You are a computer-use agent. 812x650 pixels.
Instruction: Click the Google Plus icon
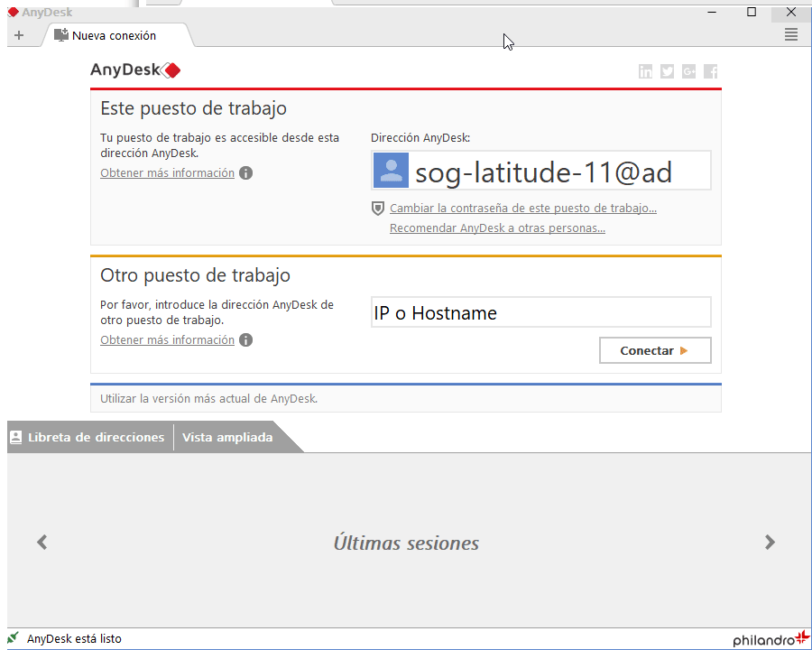click(688, 71)
